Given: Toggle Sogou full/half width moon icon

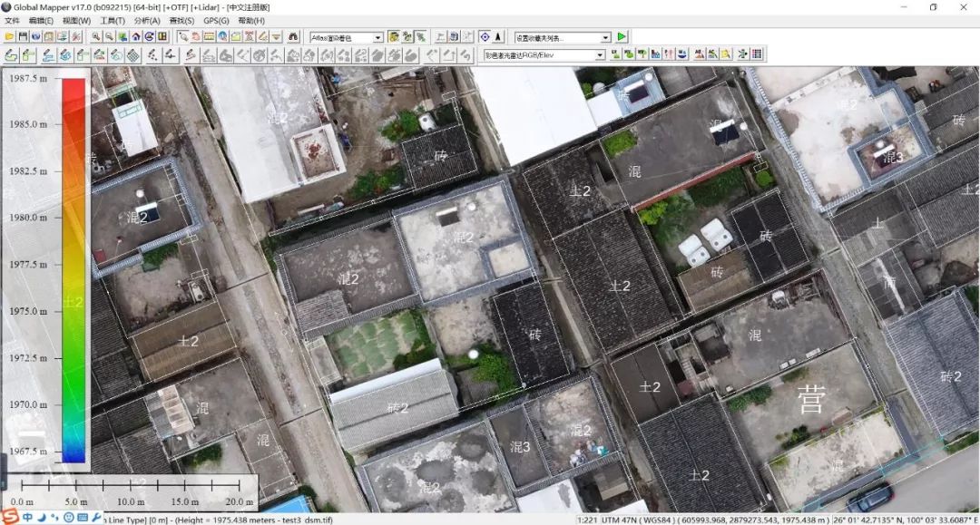Looking at the screenshot, I should [x=41, y=518].
